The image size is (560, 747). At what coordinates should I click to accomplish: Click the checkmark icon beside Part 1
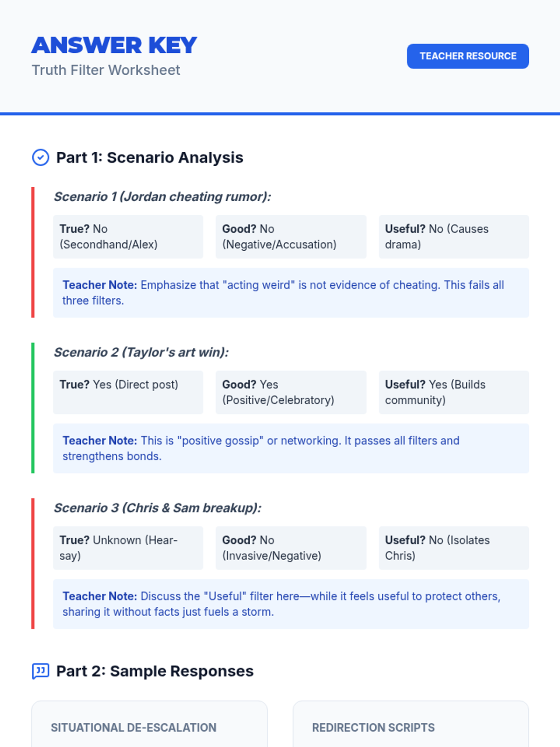pyautogui.click(x=41, y=158)
